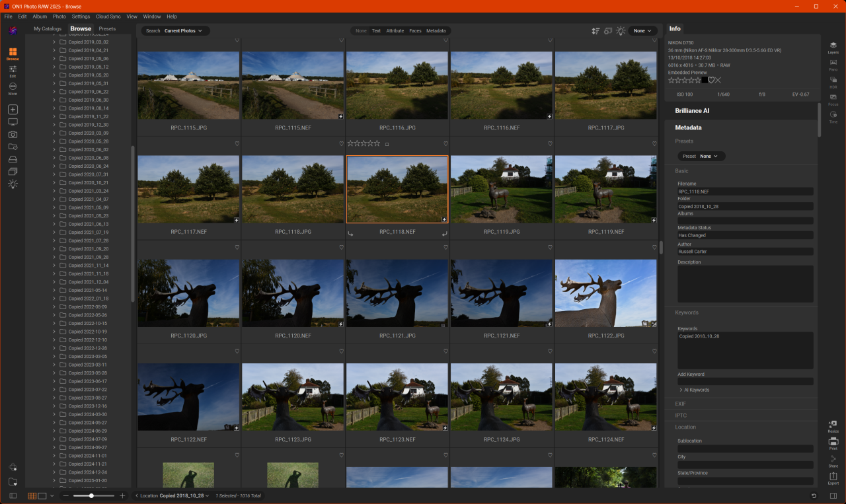Viewport: 846px width, 504px height.
Task: Open the Settings menu
Action: [x=81, y=17]
